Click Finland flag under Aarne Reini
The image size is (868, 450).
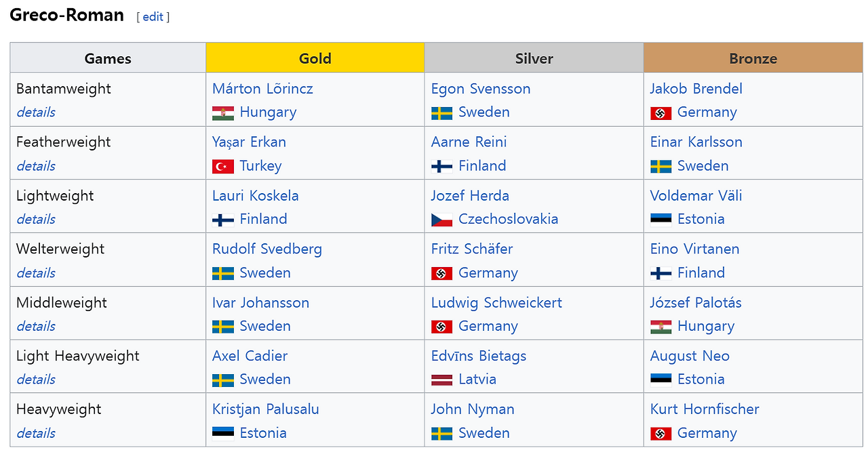pos(441,166)
